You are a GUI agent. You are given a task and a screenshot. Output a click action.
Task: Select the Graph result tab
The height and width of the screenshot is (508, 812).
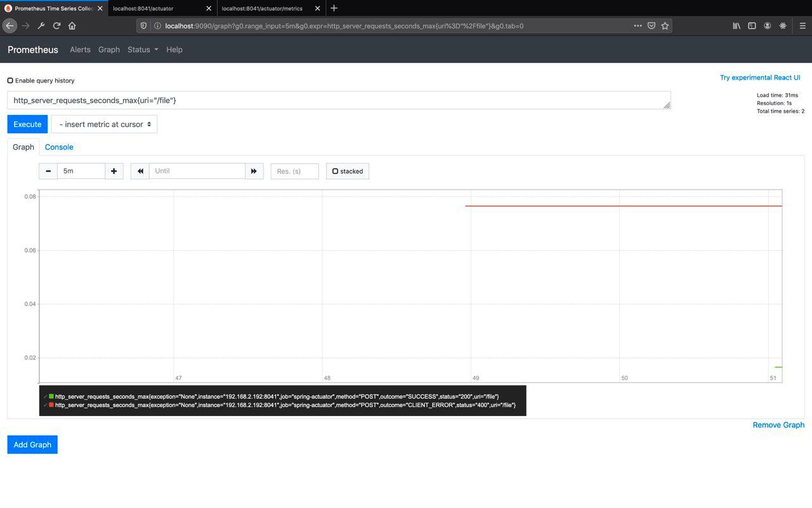[x=23, y=147]
